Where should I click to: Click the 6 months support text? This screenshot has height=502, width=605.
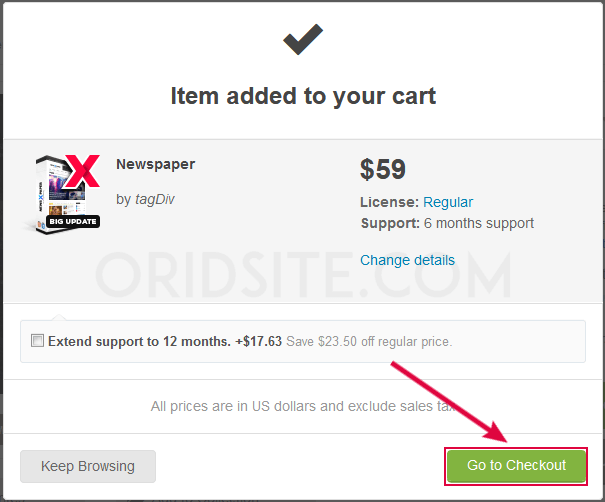point(478,223)
